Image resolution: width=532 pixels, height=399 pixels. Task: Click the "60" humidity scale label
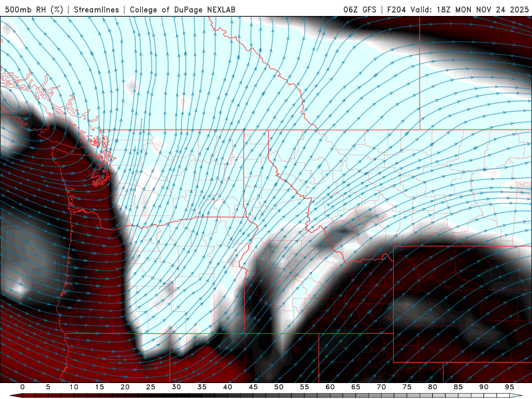(330, 387)
